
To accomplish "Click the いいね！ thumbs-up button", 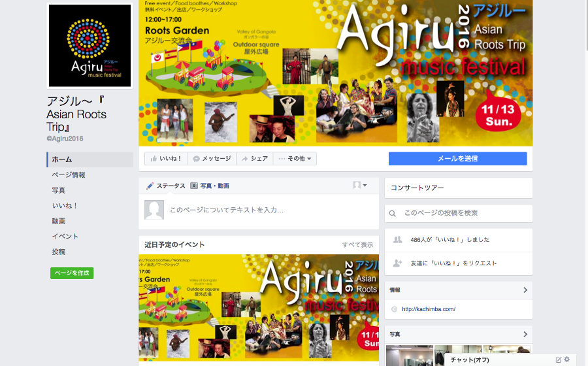I will tap(166, 159).
